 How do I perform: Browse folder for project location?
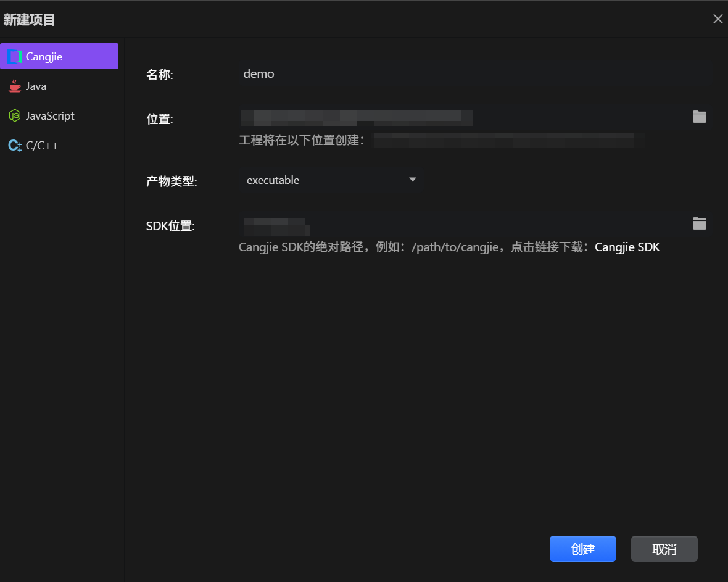coord(699,117)
